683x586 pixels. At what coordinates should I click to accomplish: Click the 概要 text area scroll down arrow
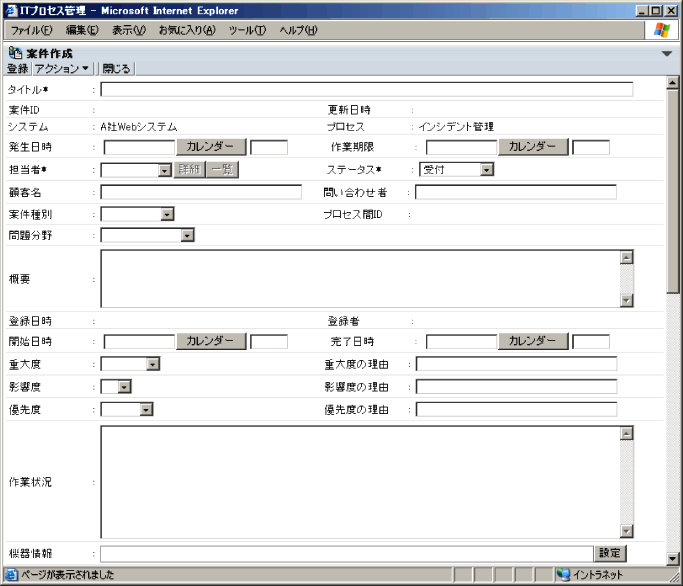626,300
